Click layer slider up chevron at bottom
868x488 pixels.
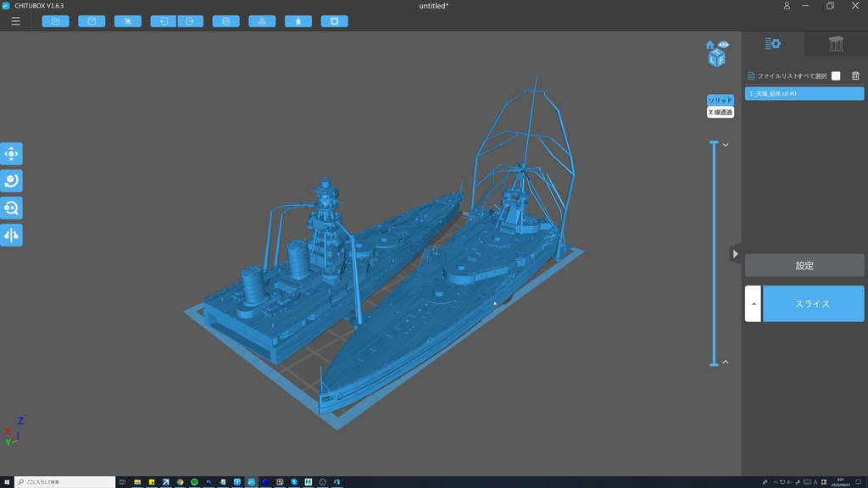pos(726,362)
